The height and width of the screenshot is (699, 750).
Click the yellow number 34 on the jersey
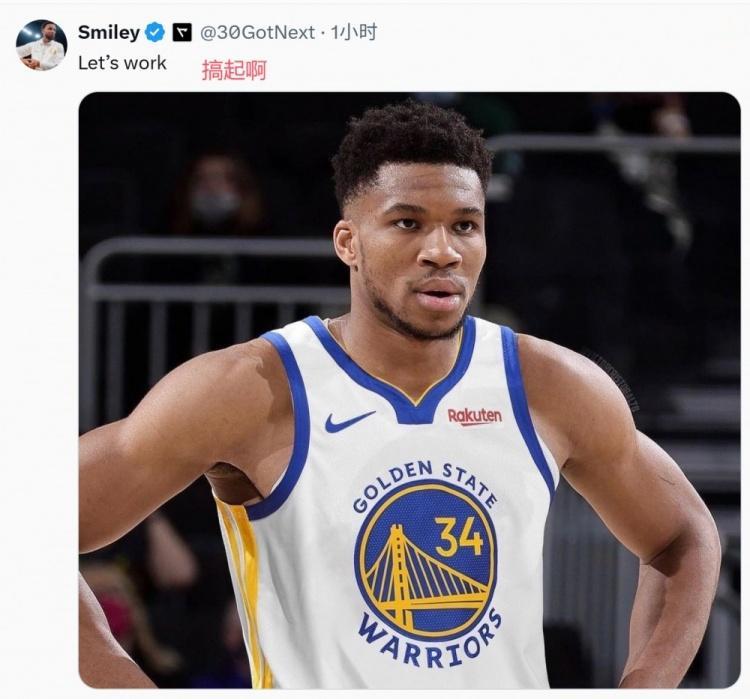click(x=459, y=536)
